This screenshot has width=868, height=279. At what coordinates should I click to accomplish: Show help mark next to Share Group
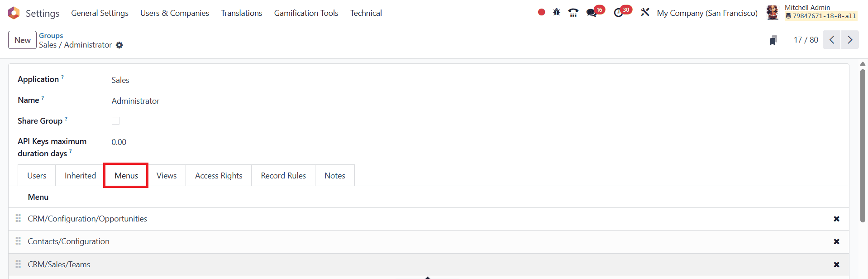tap(66, 119)
